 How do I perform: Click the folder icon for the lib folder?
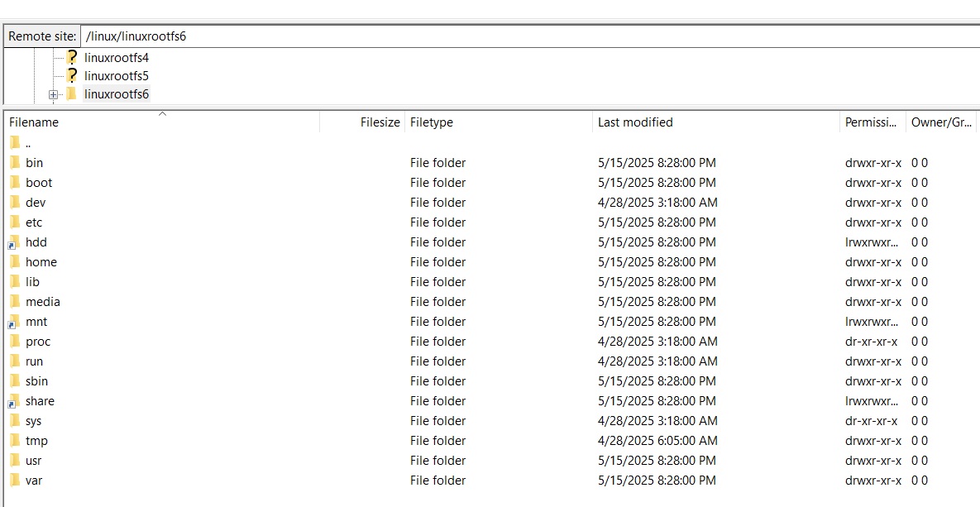pyautogui.click(x=15, y=282)
